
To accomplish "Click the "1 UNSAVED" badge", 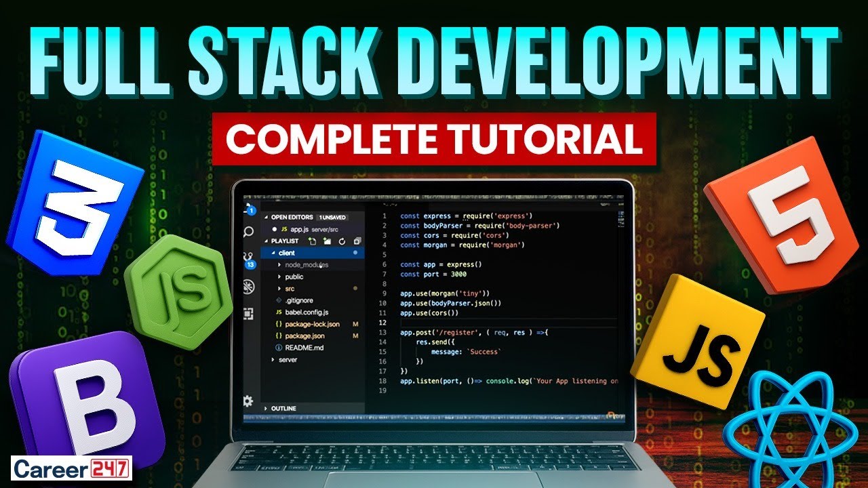I will click(332, 218).
